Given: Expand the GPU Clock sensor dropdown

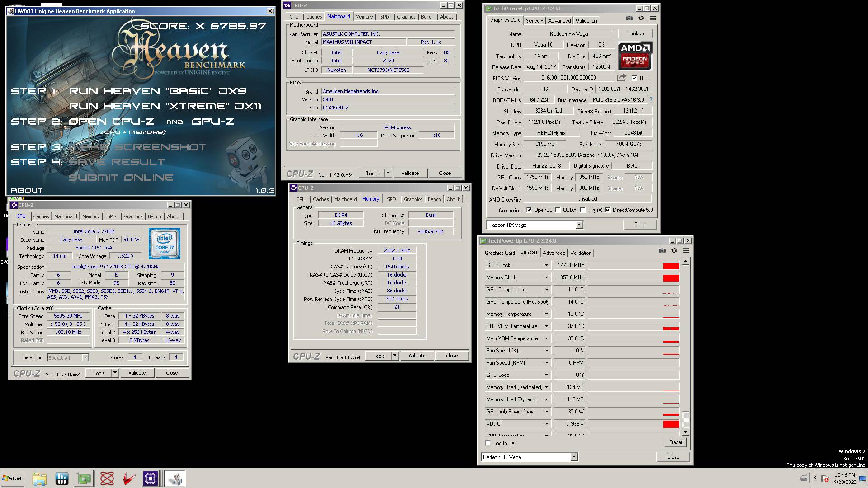Looking at the screenshot, I should click(546, 265).
